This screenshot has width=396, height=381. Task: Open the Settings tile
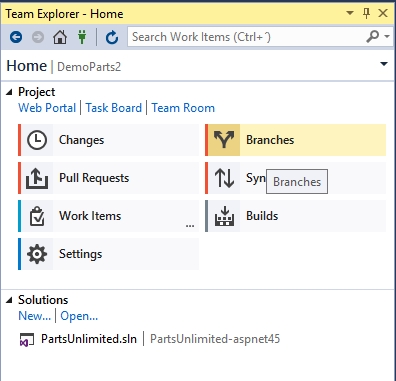click(109, 254)
